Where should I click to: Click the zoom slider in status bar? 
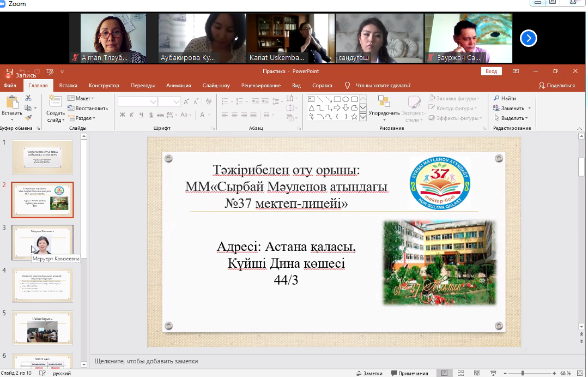point(523,373)
